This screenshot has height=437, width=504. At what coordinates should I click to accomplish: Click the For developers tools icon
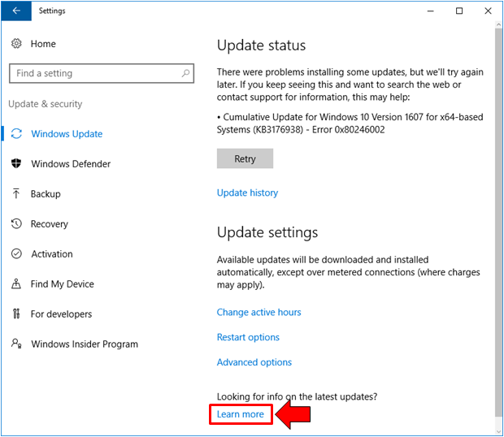click(x=16, y=314)
